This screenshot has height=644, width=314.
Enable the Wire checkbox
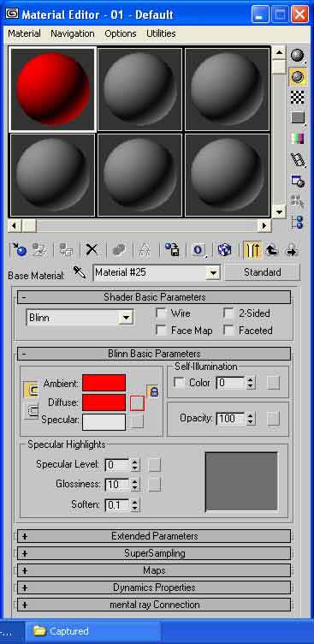click(x=161, y=313)
